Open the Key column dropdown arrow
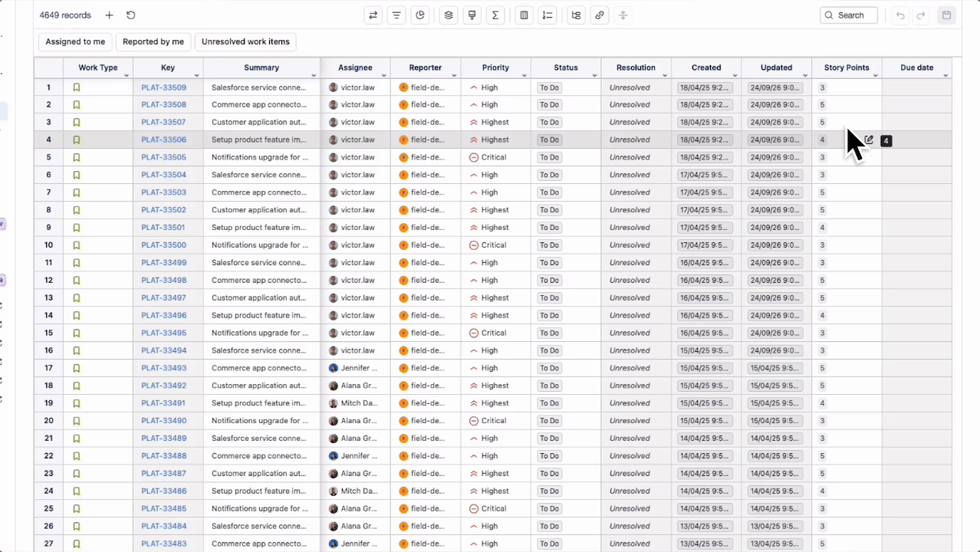980x552 pixels. (197, 75)
